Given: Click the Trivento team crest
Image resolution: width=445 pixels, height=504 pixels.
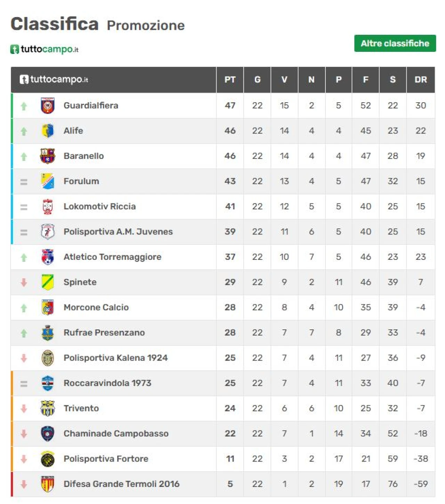Looking at the screenshot, I should coord(48,408).
